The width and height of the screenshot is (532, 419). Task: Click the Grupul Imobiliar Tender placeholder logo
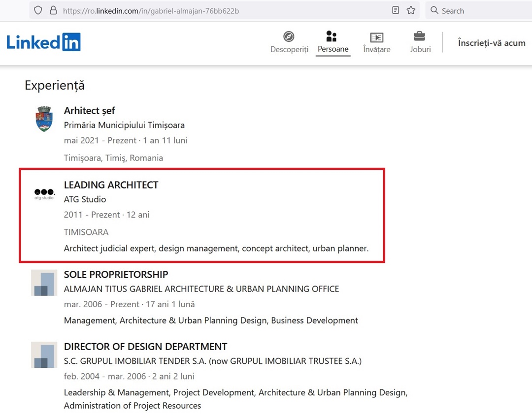[x=44, y=355]
